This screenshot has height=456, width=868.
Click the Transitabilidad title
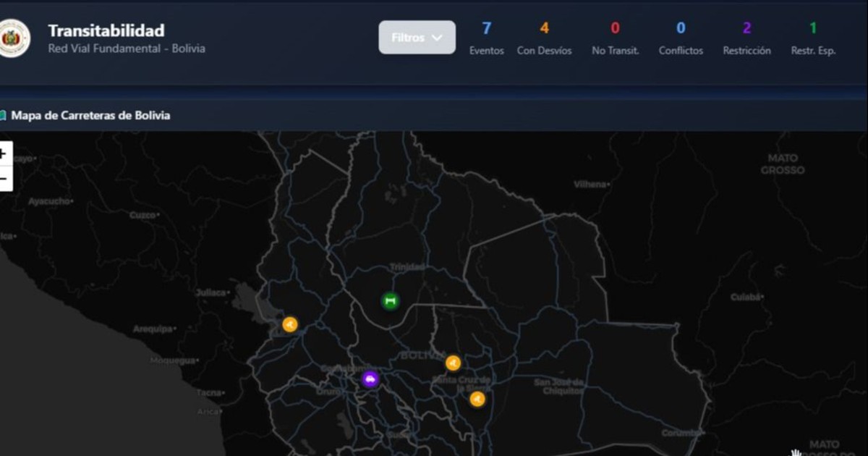(106, 30)
